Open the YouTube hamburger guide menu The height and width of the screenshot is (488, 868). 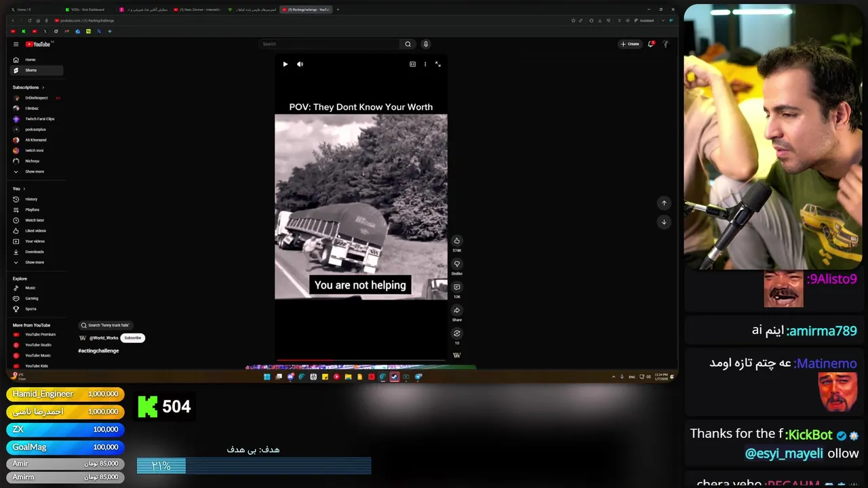16,44
